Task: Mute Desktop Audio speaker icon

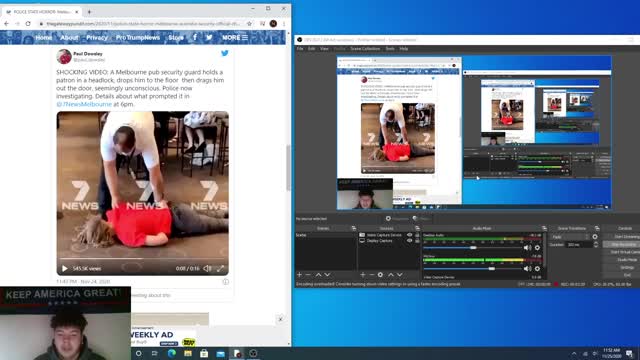Action: pos(527,247)
